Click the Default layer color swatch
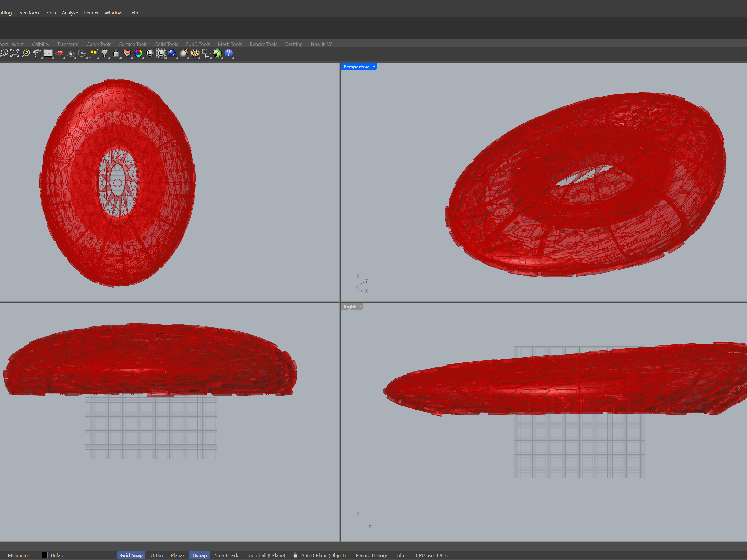This screenshot has width=747, height=560. coord(45,555)
